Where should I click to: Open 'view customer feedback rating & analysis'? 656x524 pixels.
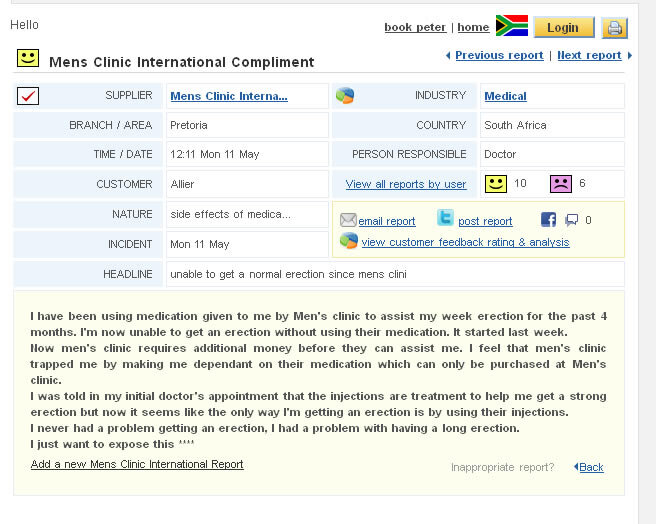pos(465,242)
